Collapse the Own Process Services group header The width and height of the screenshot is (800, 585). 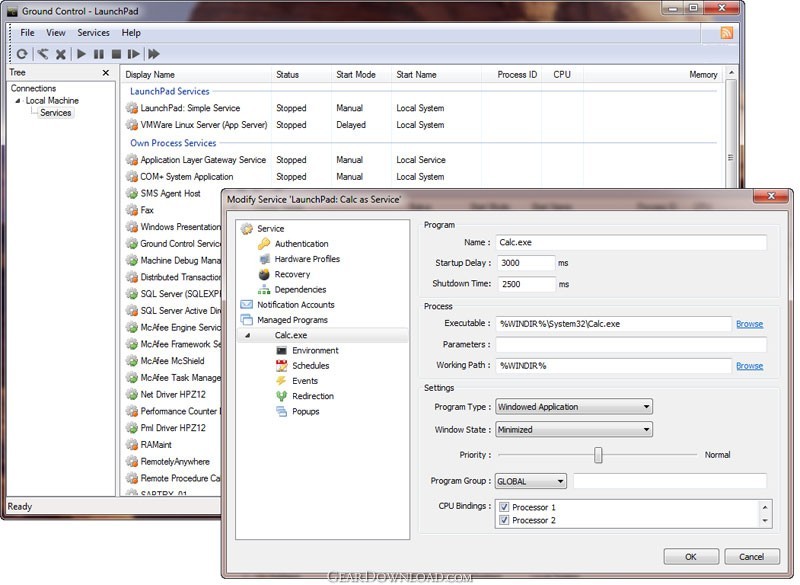click(173, 143)
